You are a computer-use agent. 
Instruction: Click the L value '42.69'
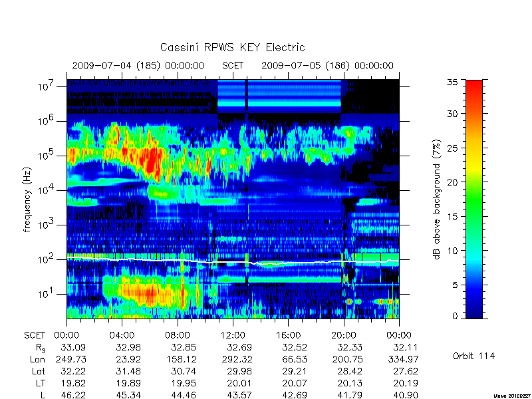[295, 395]
